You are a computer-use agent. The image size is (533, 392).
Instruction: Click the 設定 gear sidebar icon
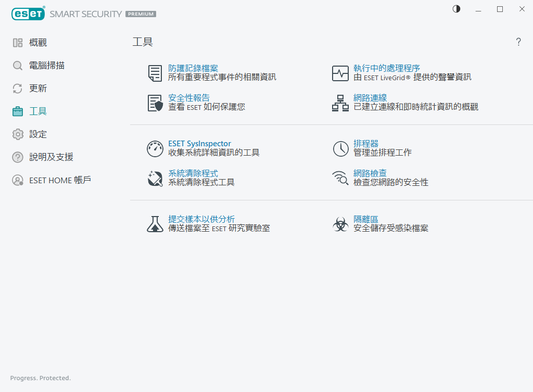pos(18,134)
